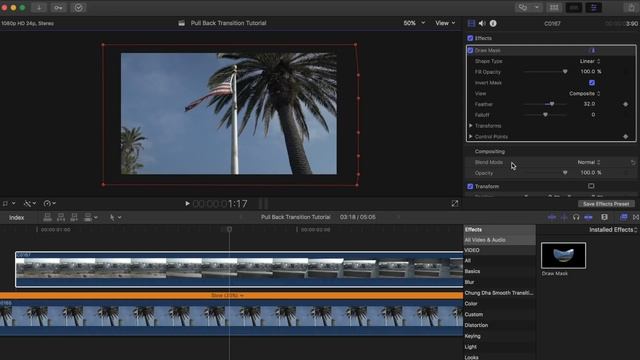Toggle the Inspector sliders icon
Viewport: 640px width, 360px height.
coord(593,7)
